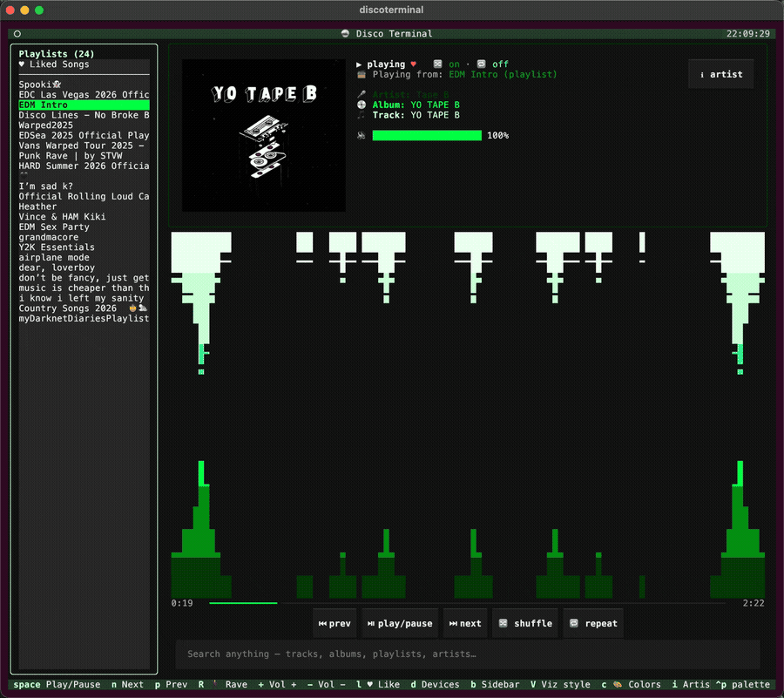Viewport: 784px width, 698px height.
Task: Toggle shuffle status icon near 'on'
Action: (x=437, y=64)
